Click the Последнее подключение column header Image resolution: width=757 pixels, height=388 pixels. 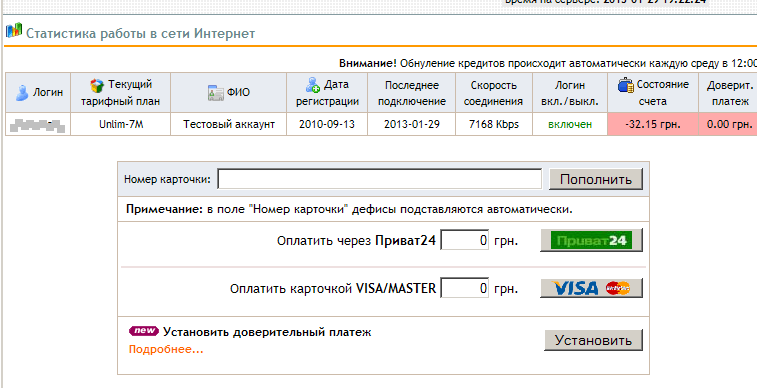coord(411,93)
